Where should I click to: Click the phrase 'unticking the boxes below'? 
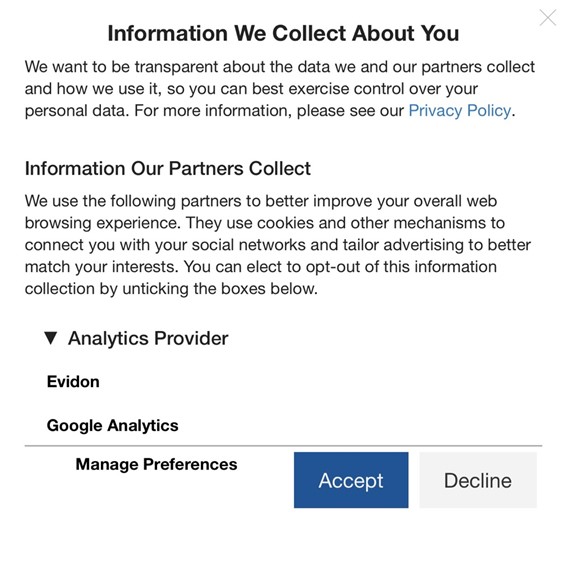coord(220,289)
